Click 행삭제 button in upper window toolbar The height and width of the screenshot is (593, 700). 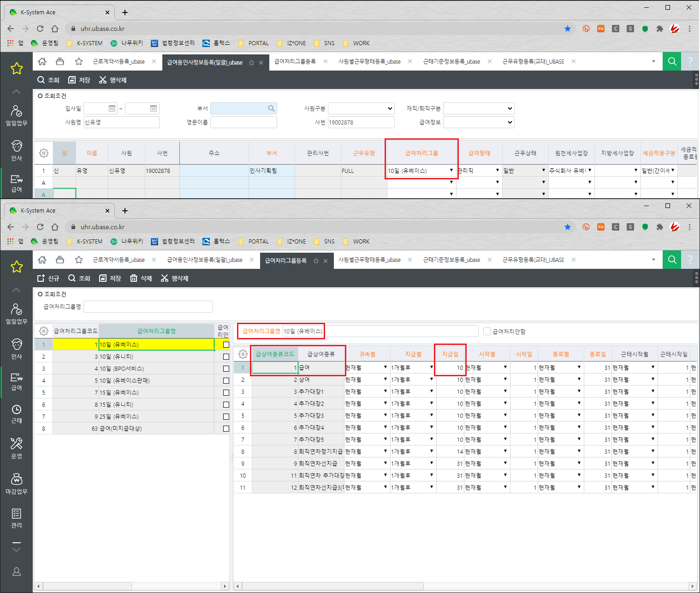point(113,80)
